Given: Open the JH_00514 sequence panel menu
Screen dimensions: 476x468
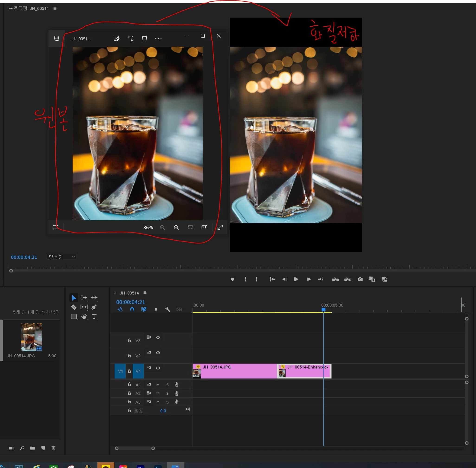Looking at the screenshot, I should click(x=145, y=292).
